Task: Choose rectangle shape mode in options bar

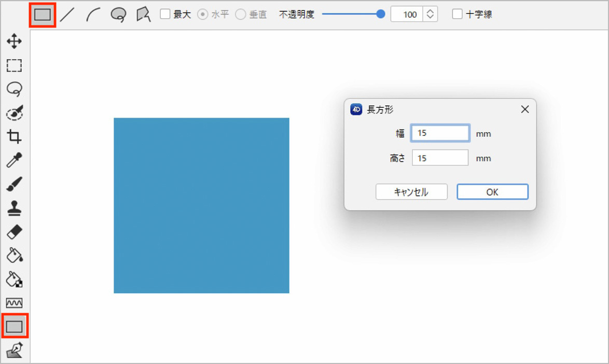Action: [43, 15]
